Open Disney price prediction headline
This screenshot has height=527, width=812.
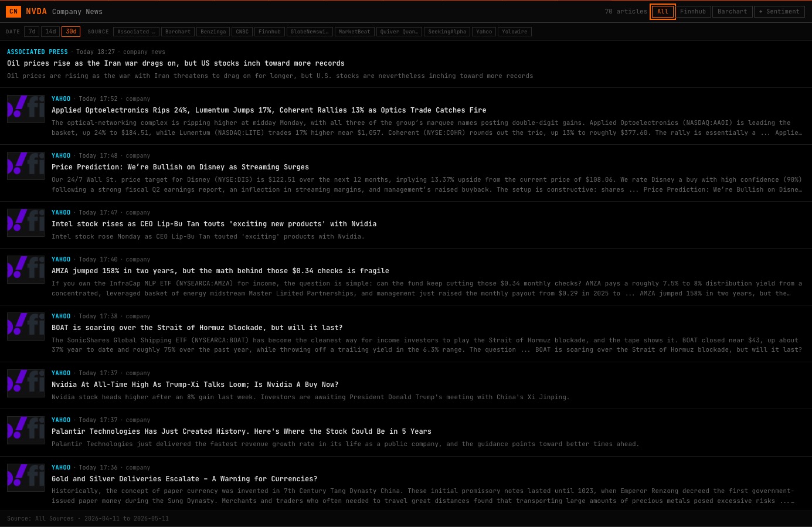tap(180, 167)
